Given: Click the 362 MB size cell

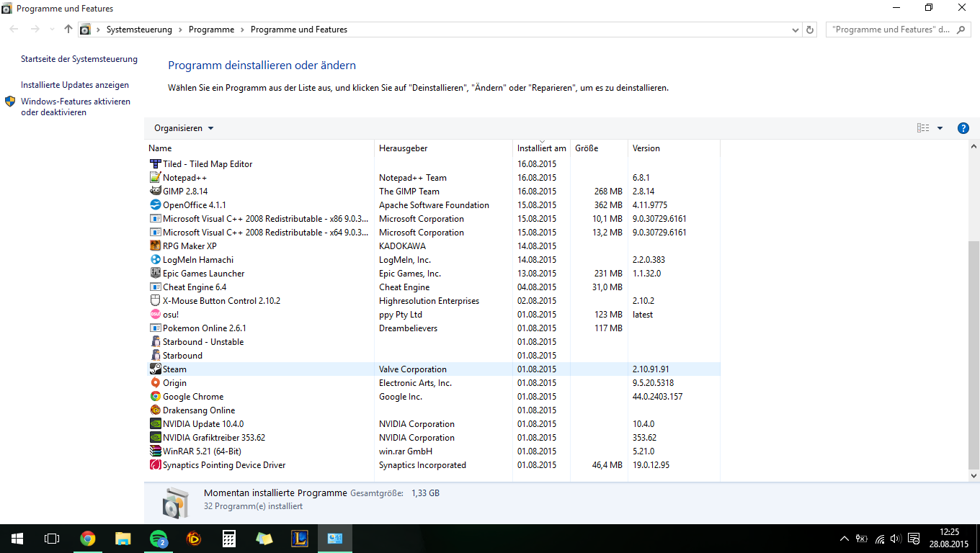Looking at the screenshot, I should (608, 205).
